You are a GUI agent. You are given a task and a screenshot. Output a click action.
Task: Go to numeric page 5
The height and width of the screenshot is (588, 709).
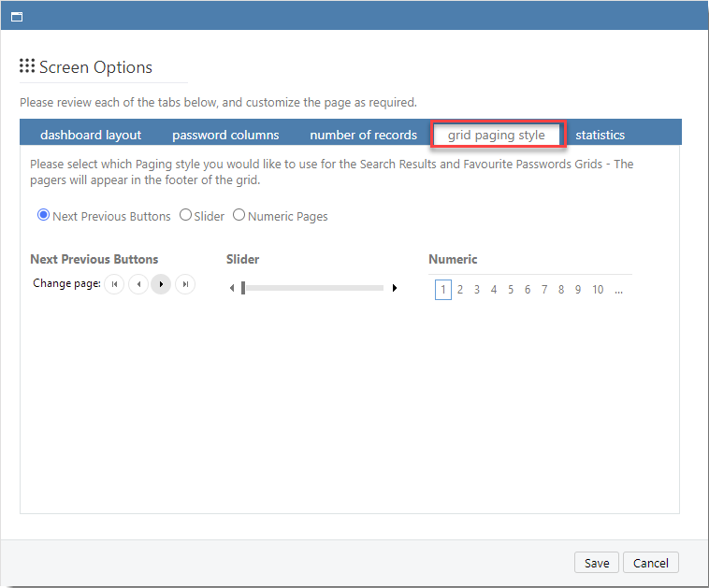[511, 290]
